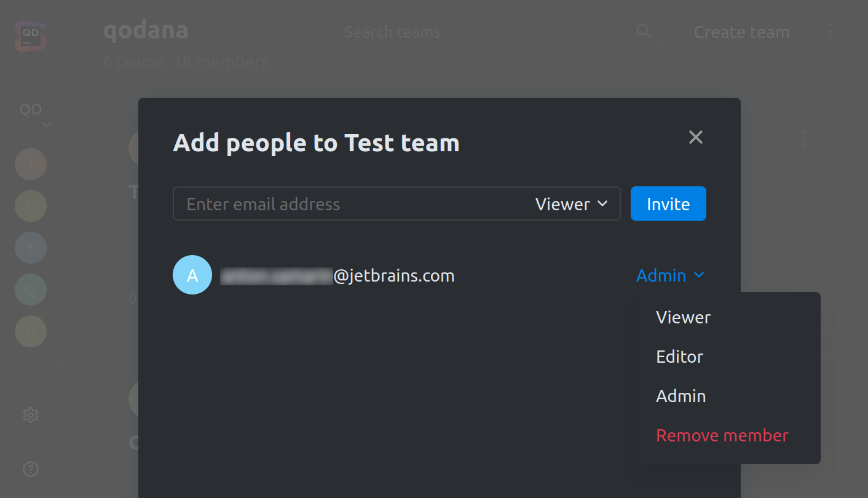Open the Viewer role dropdown beside email field
This screenshot has height=498, width=868.
pos(572,204)
